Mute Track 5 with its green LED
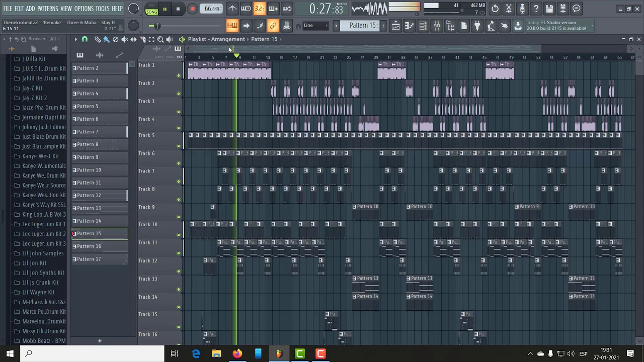 pyautogui.click(x=179, y=146)
